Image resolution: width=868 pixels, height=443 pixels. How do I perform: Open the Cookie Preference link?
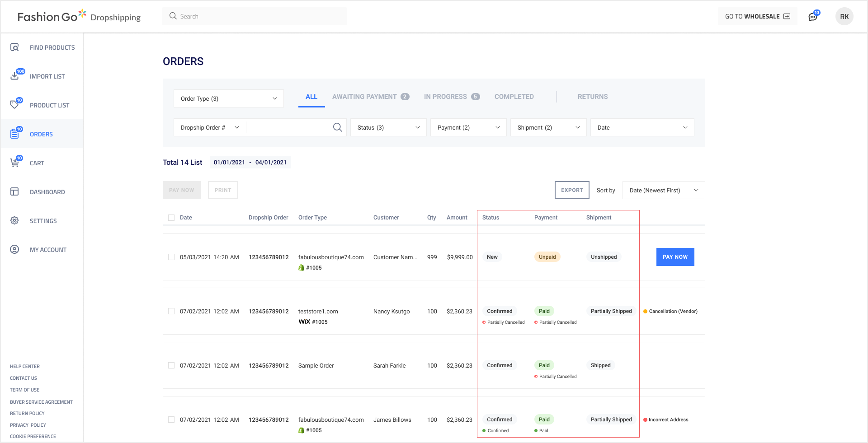[x=33, y=436]
